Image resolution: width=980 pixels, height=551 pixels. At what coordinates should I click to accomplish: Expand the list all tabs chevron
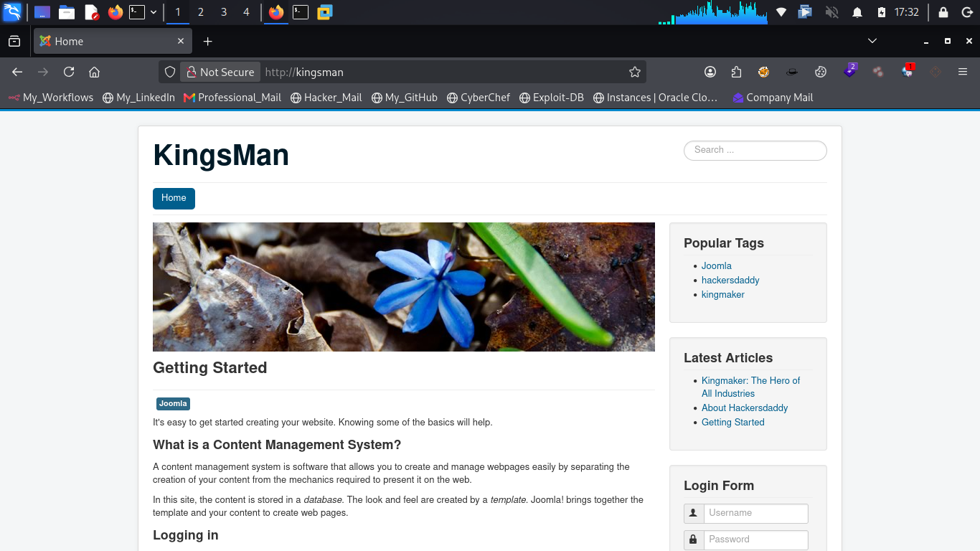click(872, 41)
